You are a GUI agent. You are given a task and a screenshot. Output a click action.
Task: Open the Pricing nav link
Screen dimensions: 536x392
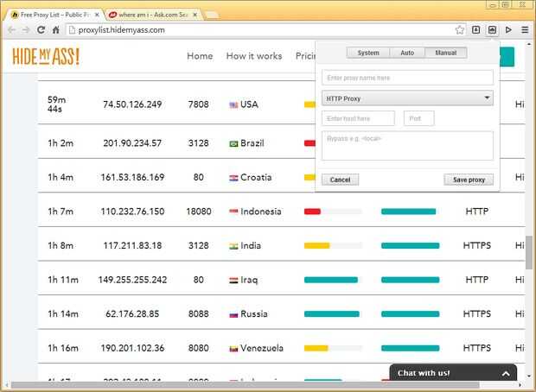click(305, 56)
